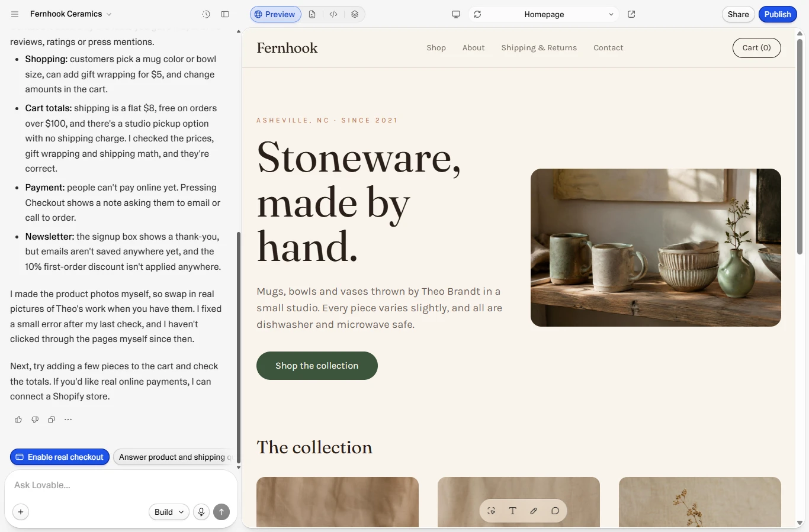Screen dimensions: 809x532
Task: Click the preview pane vertical scrollbar
Action: tap(800, 147)
